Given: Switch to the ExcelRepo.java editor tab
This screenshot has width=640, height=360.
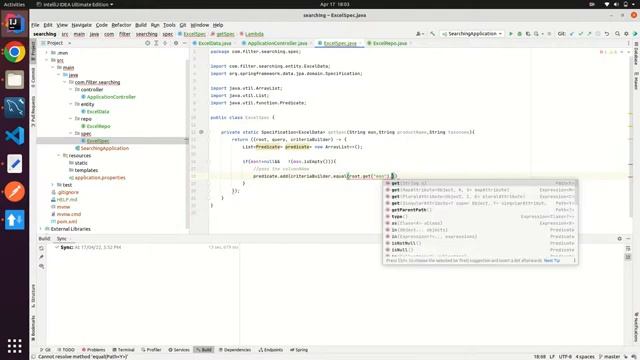Looking at the screenshot, I should point(390,43).
